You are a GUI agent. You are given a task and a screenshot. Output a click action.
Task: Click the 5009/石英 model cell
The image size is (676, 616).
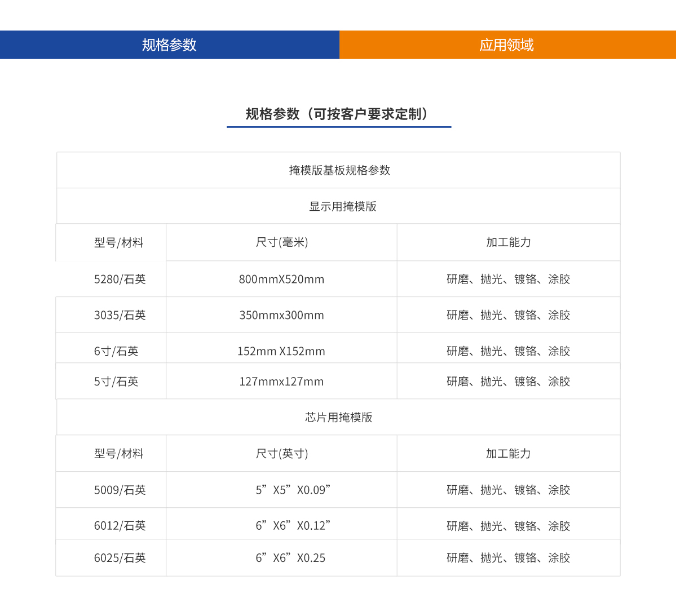click(120, 490)
